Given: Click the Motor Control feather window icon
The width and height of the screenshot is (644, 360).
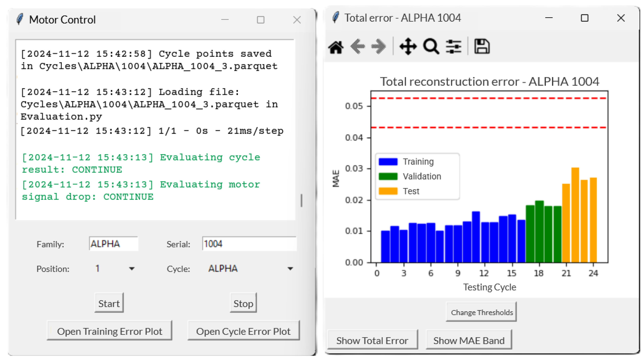Looking at the screenshot, I should point(20,19).
